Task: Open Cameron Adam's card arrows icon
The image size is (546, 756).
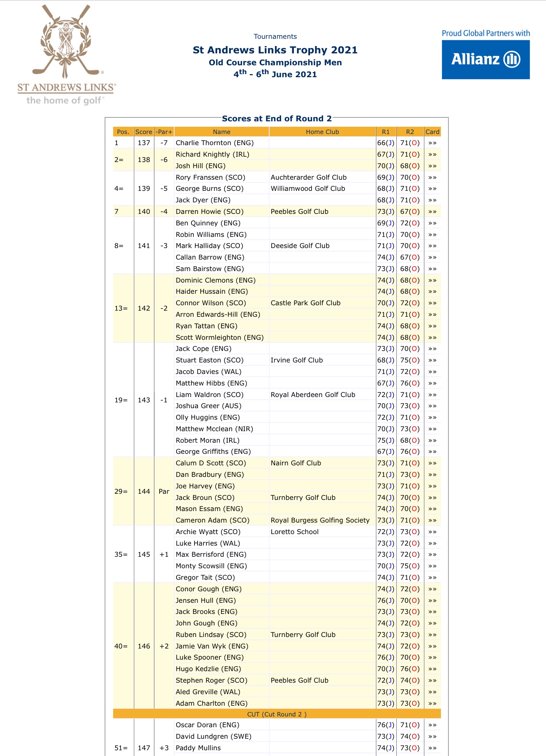Action: (432, 521)
